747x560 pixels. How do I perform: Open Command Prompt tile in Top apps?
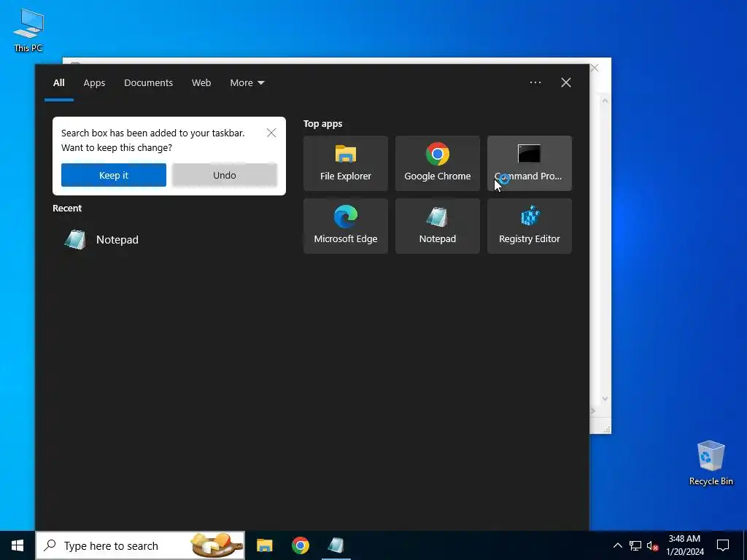(530, 163)
